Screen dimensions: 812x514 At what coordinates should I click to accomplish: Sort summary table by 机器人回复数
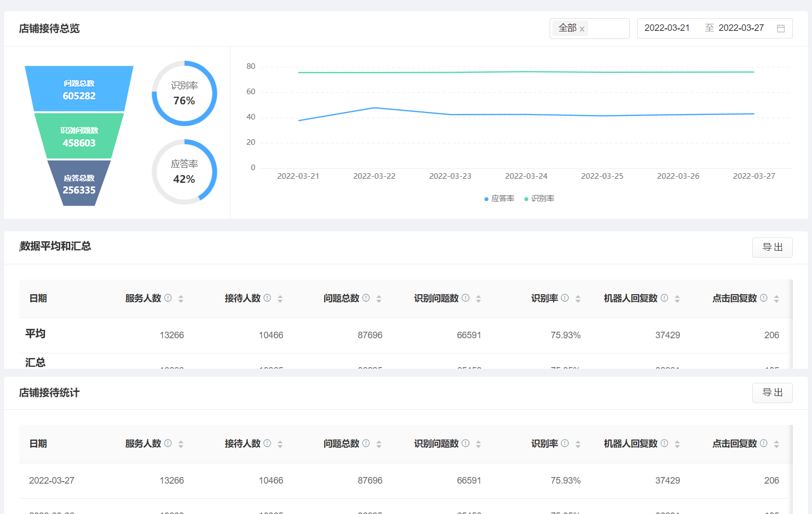[x=677, y=299]
